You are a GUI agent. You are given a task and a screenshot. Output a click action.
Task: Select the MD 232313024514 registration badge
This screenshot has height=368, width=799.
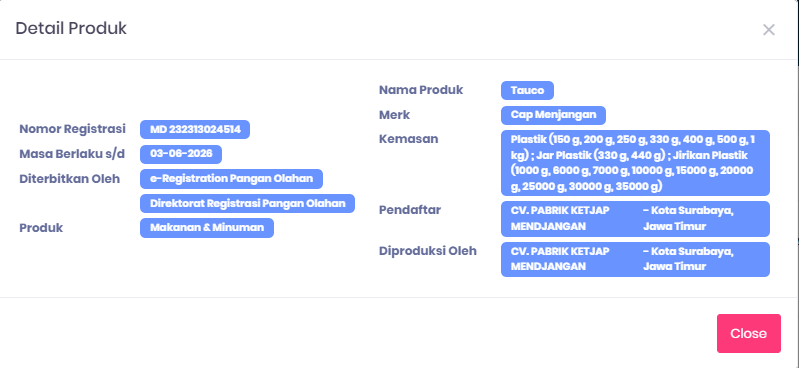[x=195, y=129]
